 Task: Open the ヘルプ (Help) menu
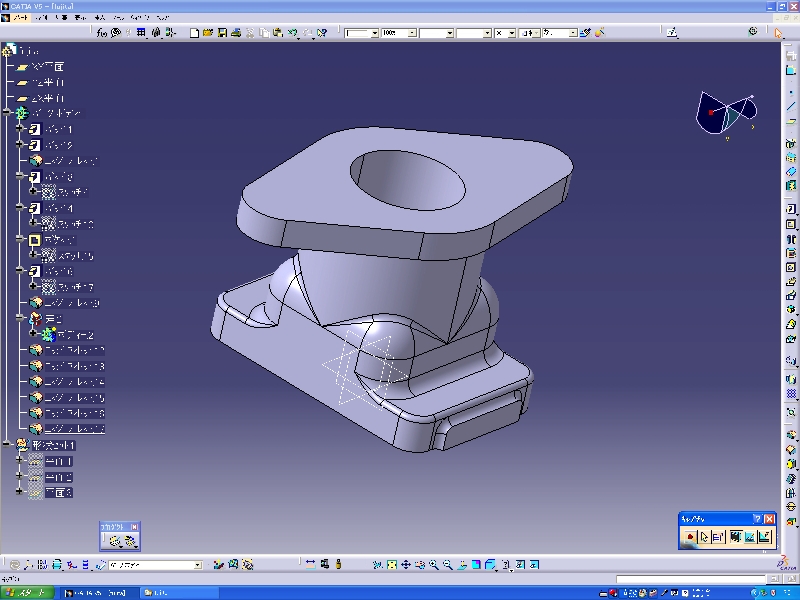[x=162, y=18]
